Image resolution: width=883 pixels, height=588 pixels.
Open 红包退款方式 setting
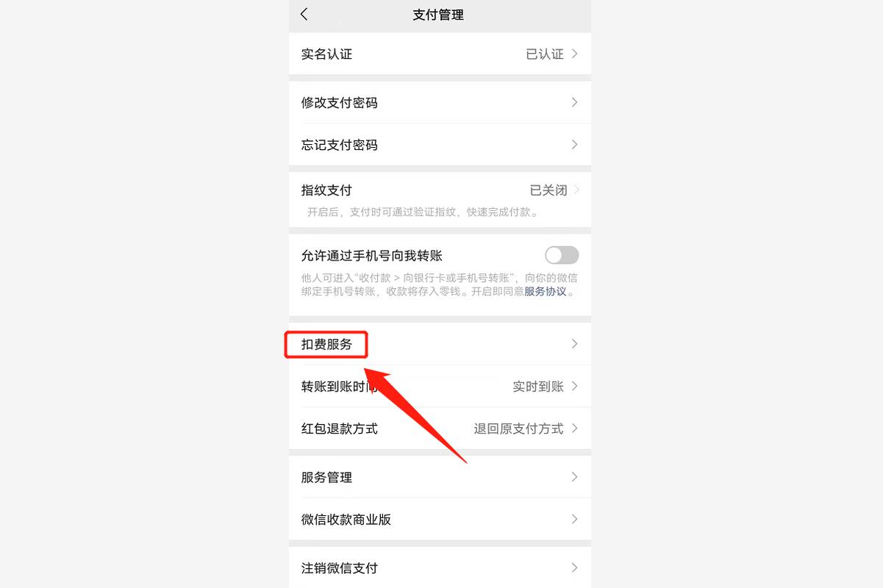pos(440,429)
